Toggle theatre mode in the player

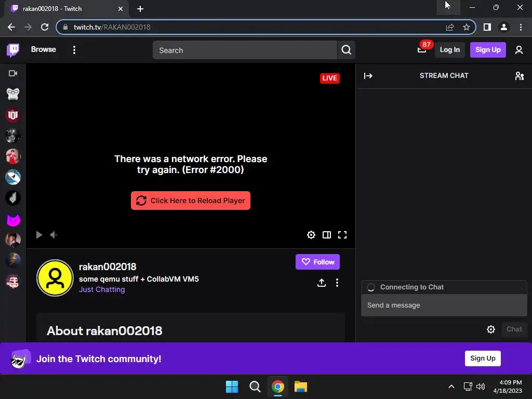pyautogui.click(x=326, y=235)
